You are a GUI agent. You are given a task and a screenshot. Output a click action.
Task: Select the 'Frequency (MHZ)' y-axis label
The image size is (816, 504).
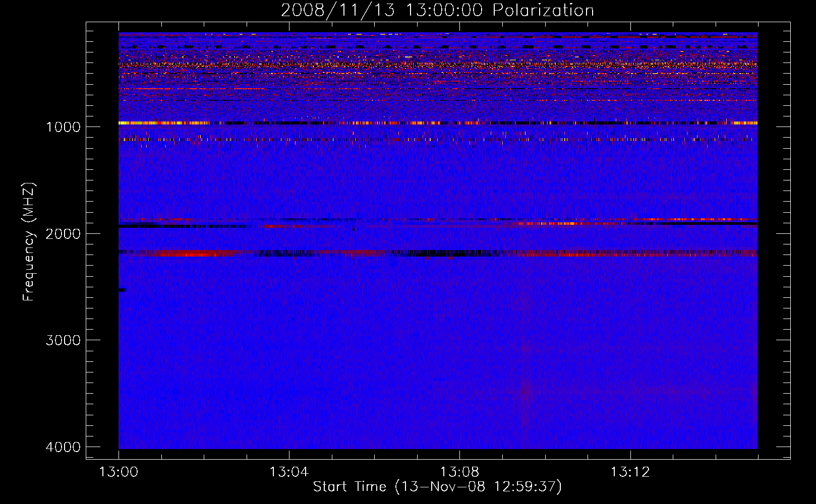pos(29,242)
